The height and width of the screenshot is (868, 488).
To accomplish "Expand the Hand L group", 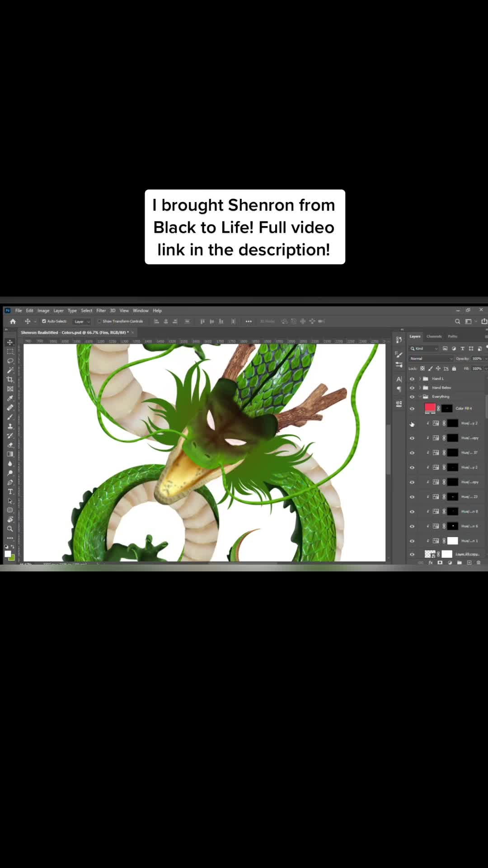I will point(420,379).
